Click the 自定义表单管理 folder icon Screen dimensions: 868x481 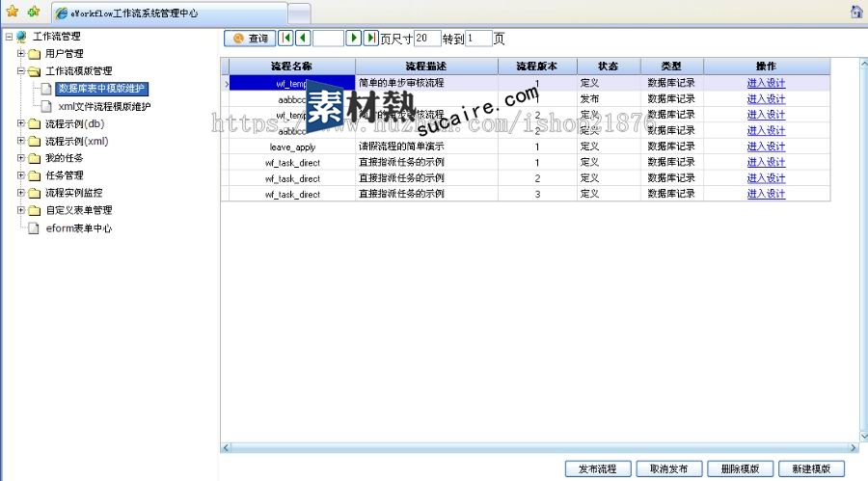click(x=35, y=211)
